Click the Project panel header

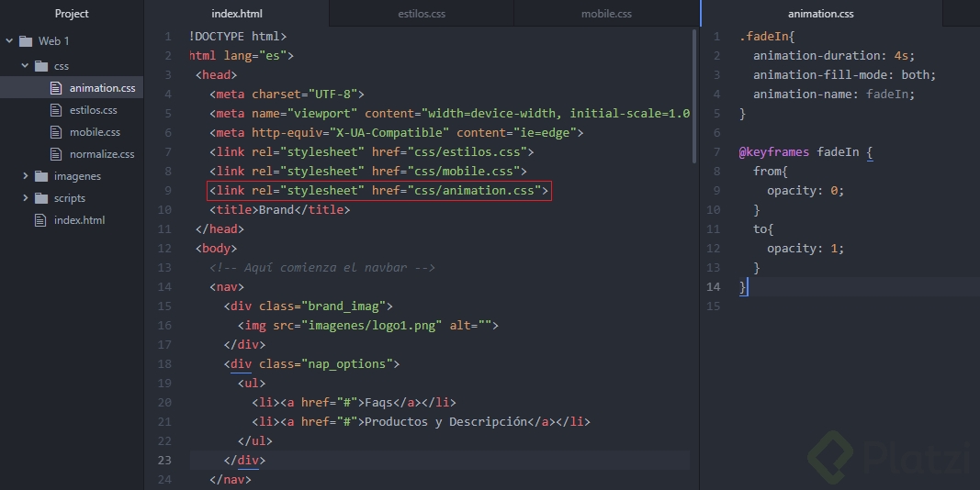(x=72, y=14)
